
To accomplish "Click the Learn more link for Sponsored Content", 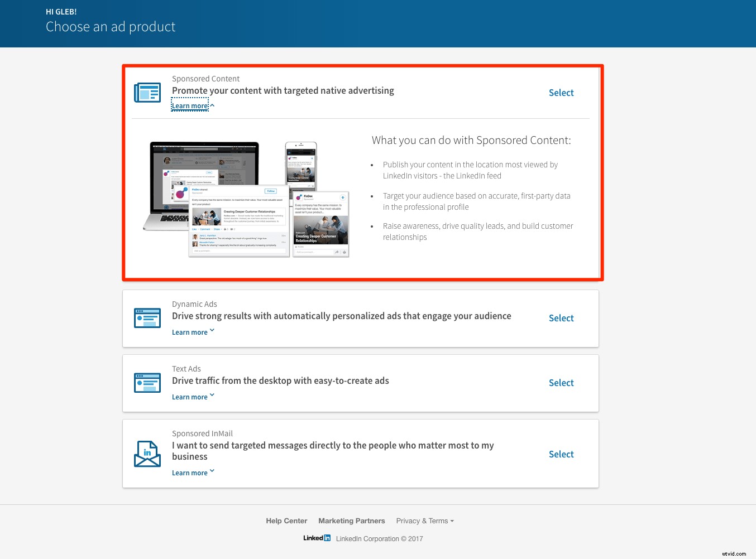I will coord(190,105).
